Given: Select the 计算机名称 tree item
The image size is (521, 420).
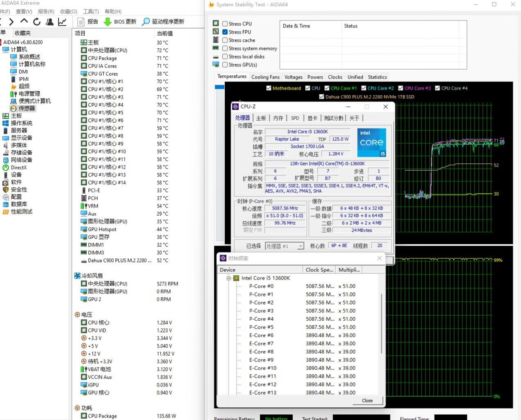Looking at the screenshot, I should (32, 64).
